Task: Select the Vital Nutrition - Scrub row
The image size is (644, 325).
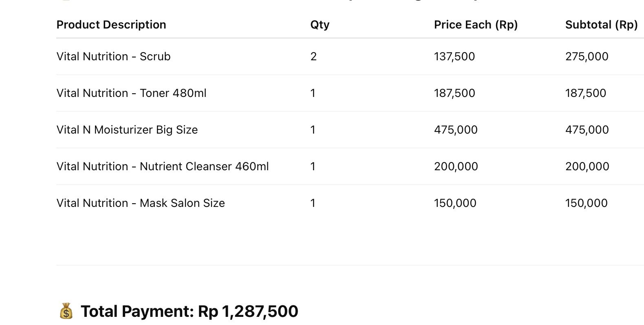Action: 350,57
